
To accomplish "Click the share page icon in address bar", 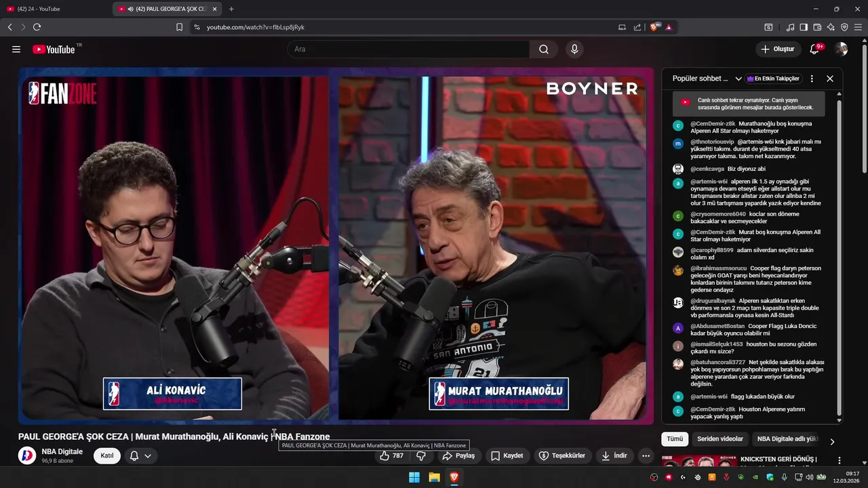I will coord(637,27).
